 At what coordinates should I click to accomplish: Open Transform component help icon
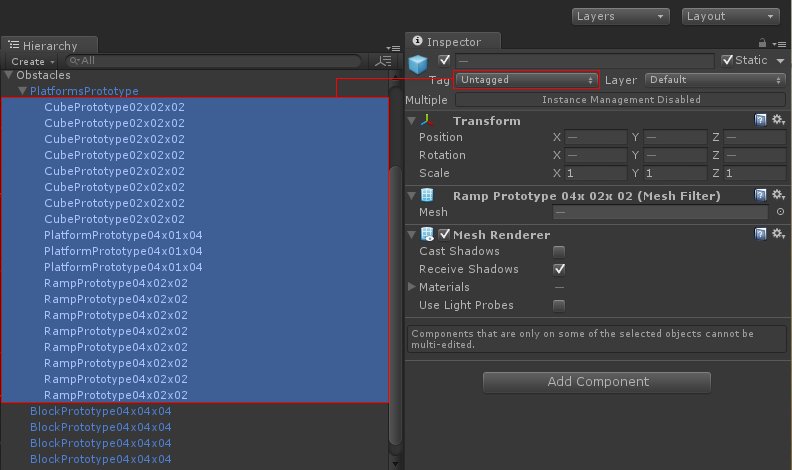(761, 120)
